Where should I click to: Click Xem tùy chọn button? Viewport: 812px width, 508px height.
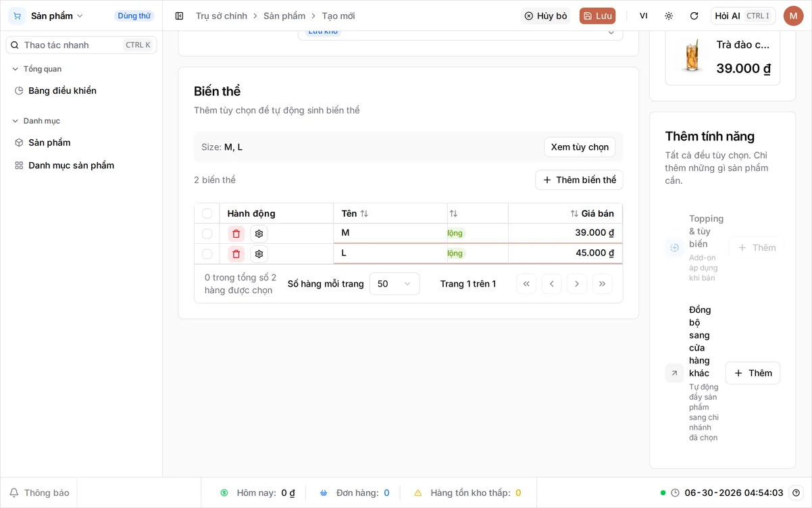pos(580,147)
